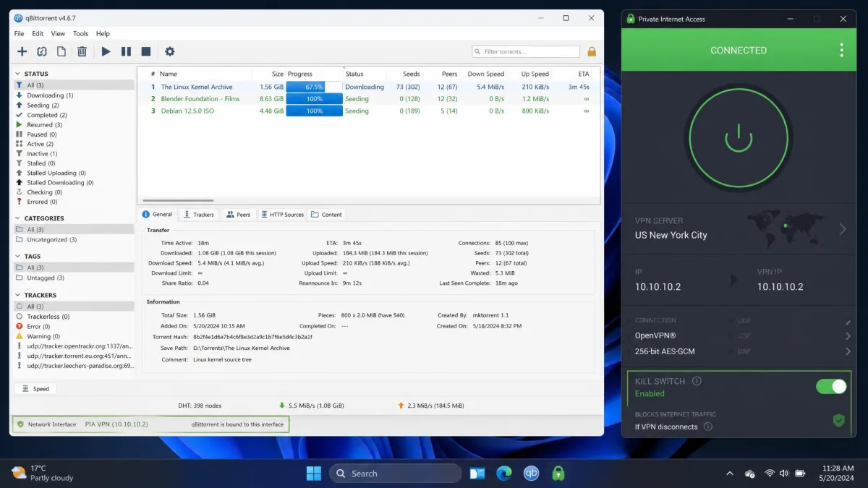Open the Edit menu
The width and height of the screenshot is (868, 488).
click(x=38, y=33)
